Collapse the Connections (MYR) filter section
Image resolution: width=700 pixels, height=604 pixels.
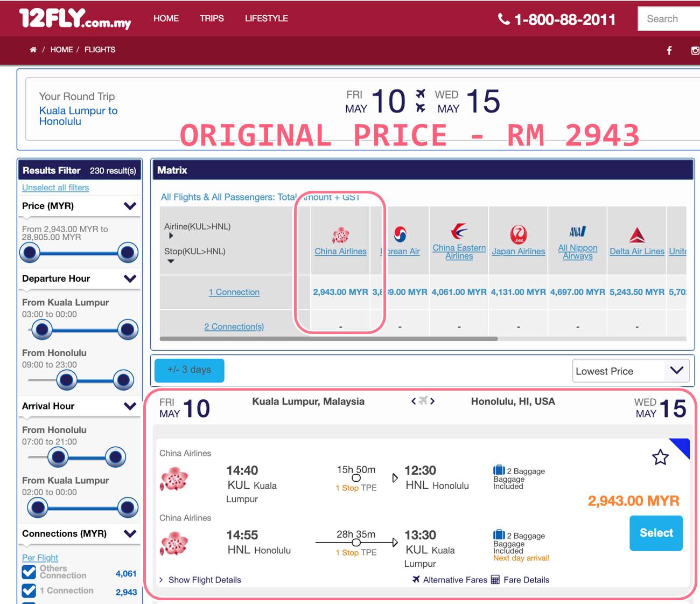pos(130,533)
